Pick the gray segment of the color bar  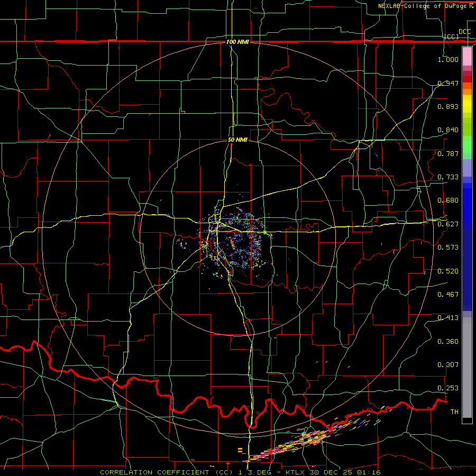pyautogui.click(x=467, y=368)
